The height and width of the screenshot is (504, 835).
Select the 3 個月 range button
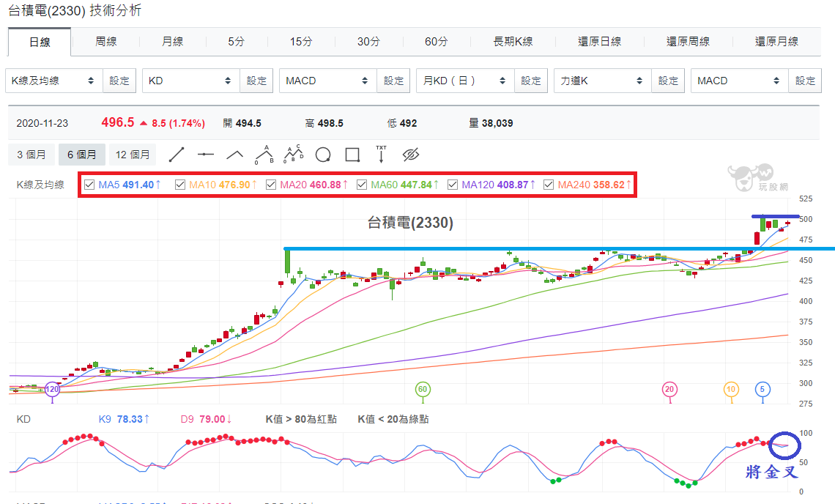tap(31, 155)
